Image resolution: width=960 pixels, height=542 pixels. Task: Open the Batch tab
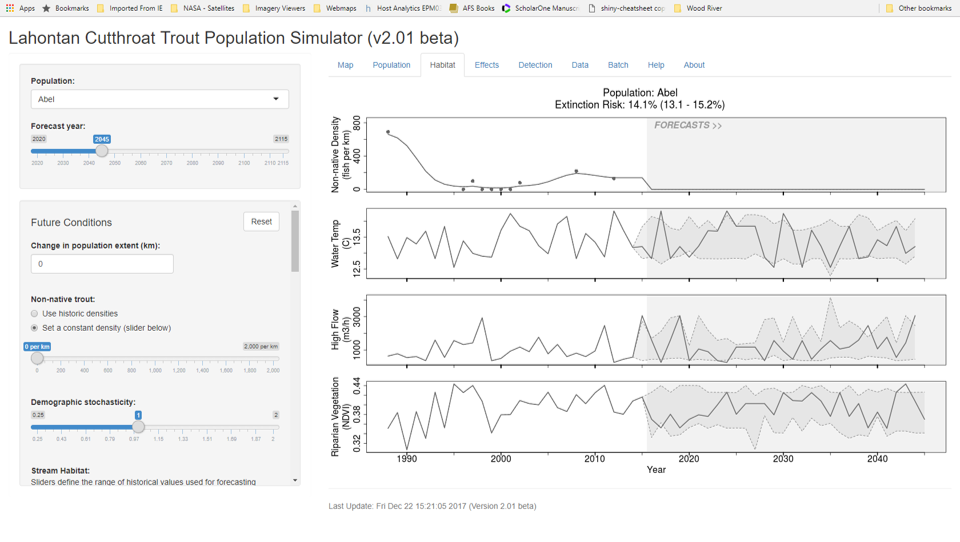point(618,65)
